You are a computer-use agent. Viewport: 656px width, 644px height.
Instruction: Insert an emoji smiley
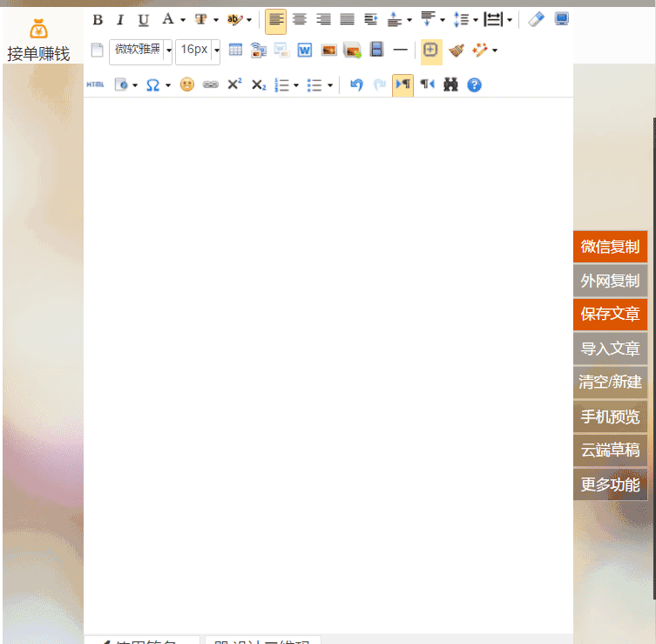[x=187, y=85]
